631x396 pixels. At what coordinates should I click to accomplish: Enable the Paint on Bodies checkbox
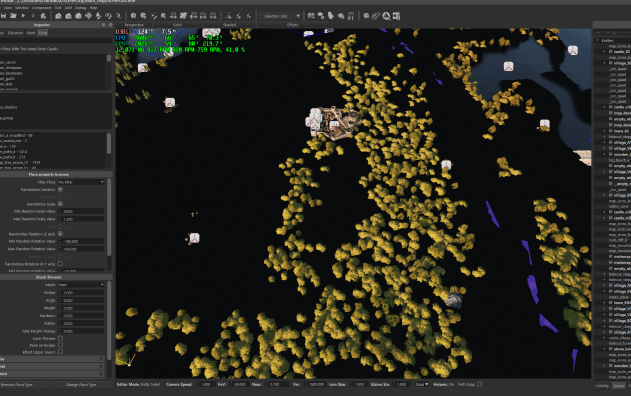pos(60,345)
